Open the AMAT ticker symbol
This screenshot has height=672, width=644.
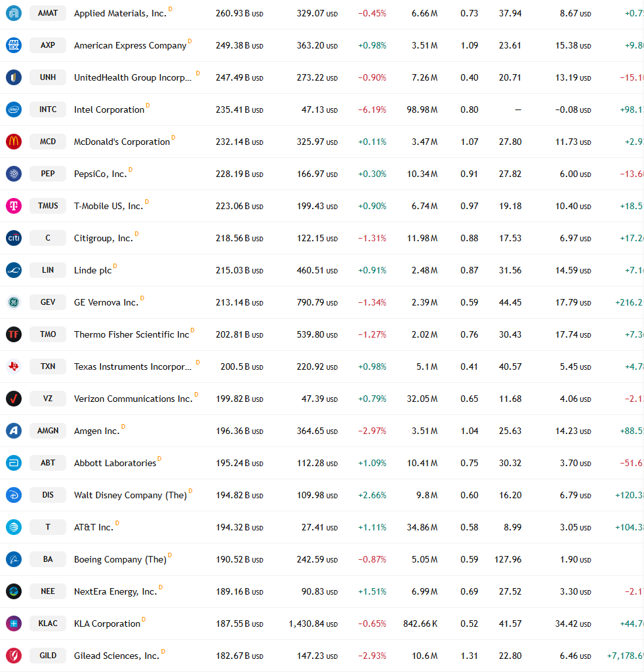(x=48, y=13)
